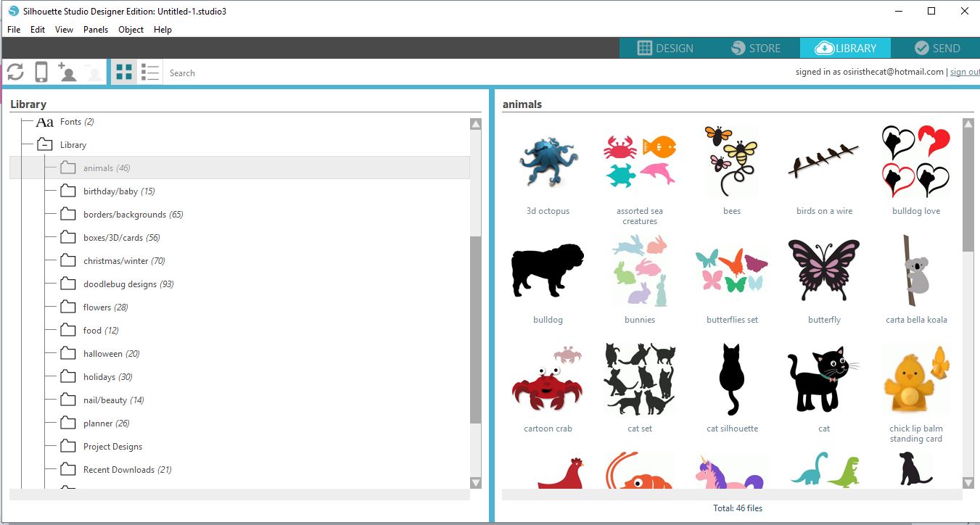Select the animals (46) folder
The height and width of the screenshot is (525, 980).
(x=239, y=168)
